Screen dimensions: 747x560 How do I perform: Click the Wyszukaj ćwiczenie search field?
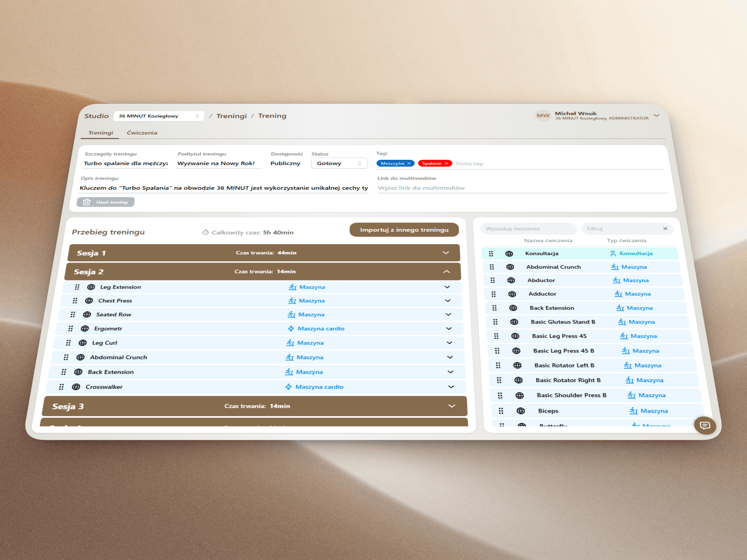tap(528, 229)
